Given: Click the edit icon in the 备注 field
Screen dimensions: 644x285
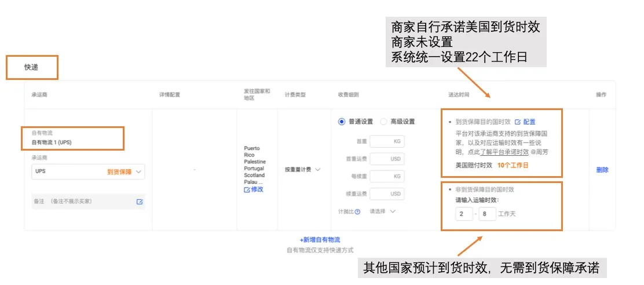Looking at the screenshot, I should (140, 202).
